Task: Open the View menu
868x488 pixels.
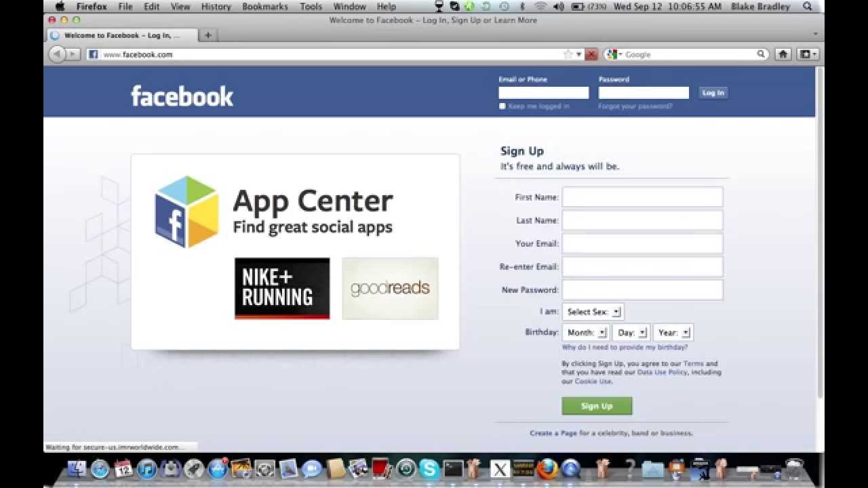Action: point(180,6)
